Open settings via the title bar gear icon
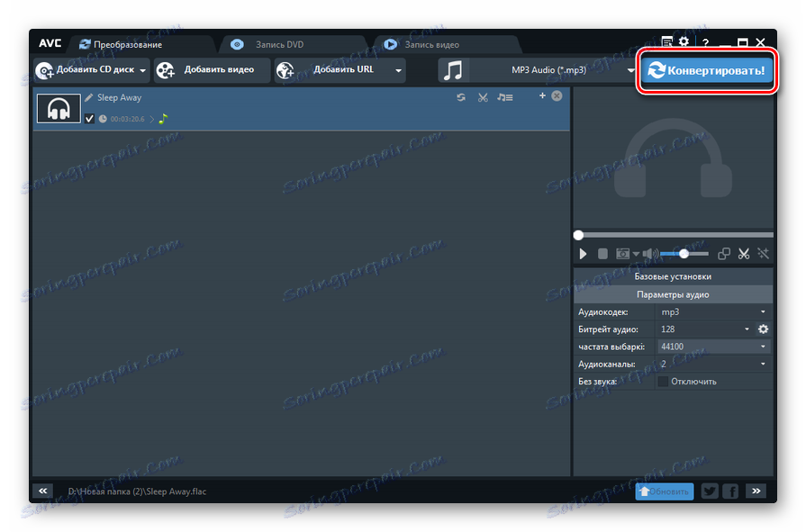This screenshot has width=806, height=532. [x=684, y=41]
